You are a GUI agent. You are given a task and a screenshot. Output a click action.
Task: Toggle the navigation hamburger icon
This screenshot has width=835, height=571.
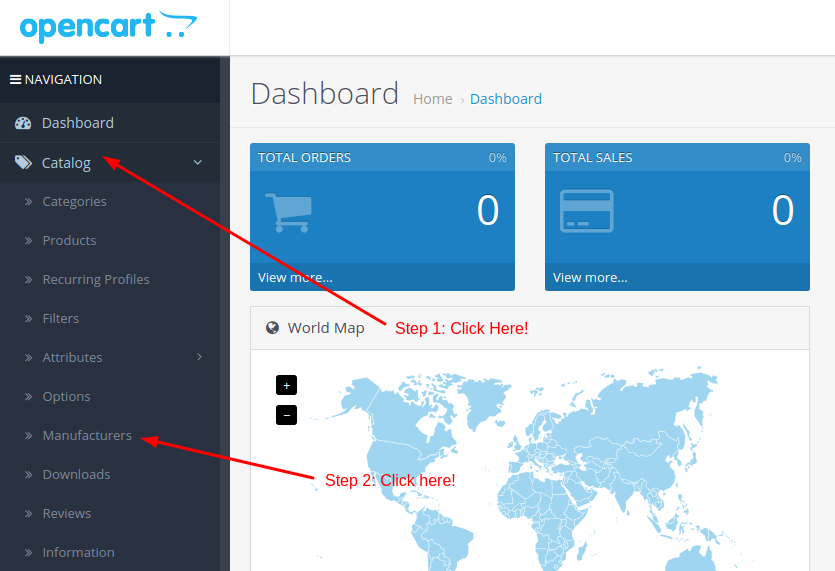[15, 79]
